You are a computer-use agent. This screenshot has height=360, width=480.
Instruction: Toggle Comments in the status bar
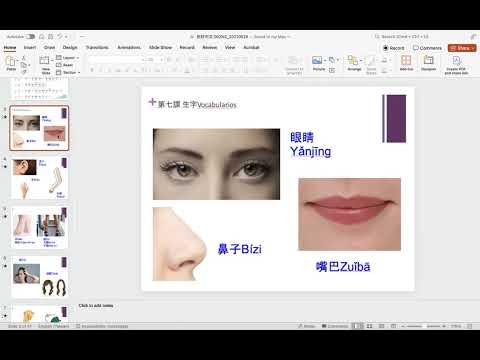pos(335,326)
